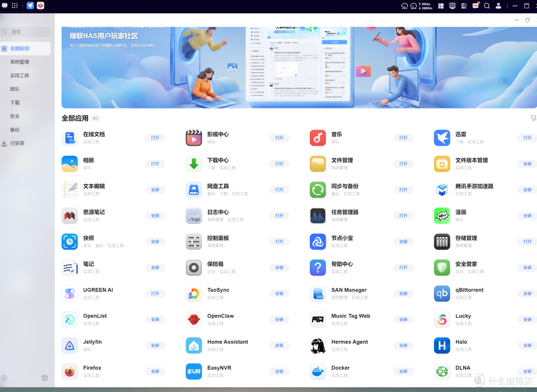Open the 快照 app icon
The width and height of the screenshot is (537, 392).
[70, 242]
